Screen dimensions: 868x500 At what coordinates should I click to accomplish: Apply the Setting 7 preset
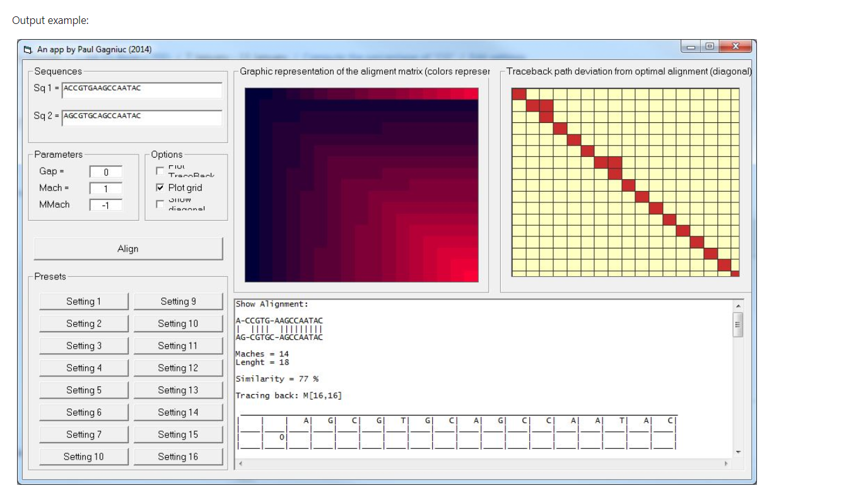tap(84, 434)
